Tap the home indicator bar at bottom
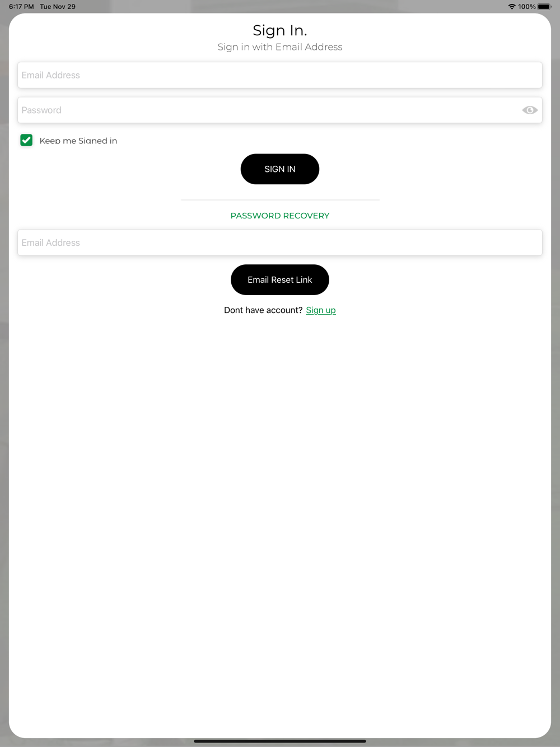The height and width of the screenshot is (747, 560). coord(280,741)
